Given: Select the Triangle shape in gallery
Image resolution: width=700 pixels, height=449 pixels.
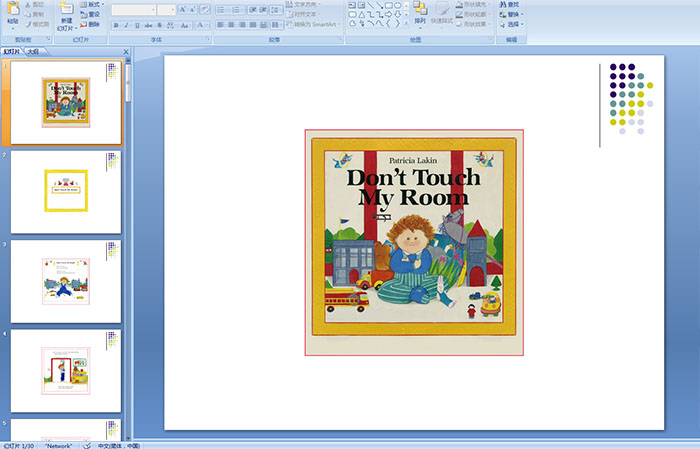Looking at the screenshot, I should tap(362, 15).
